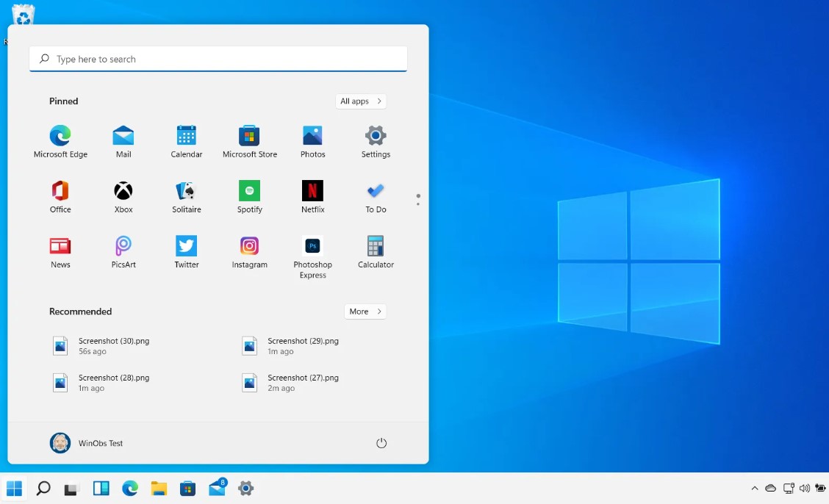This screenshot has height=504, width=829.
Task: Launch PicsArt
Action: pos(123,253)
